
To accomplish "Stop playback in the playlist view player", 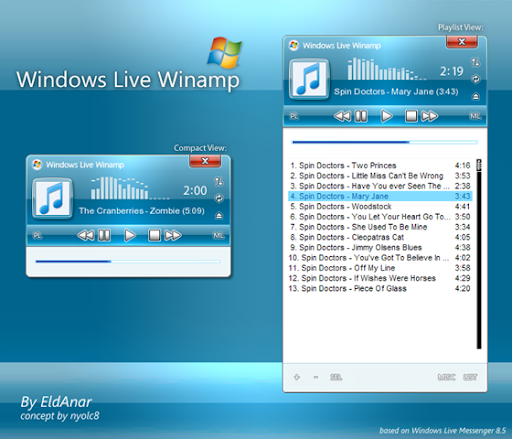I will pos(411,116).
